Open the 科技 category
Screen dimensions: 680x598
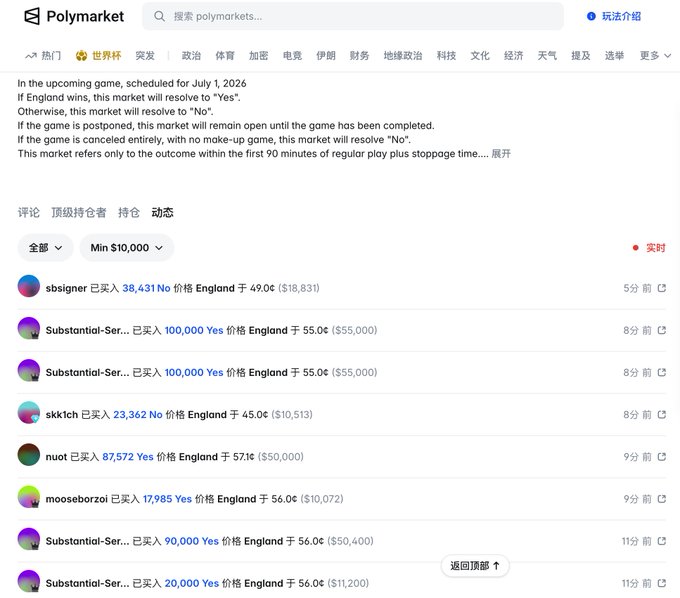pos(446,56)
